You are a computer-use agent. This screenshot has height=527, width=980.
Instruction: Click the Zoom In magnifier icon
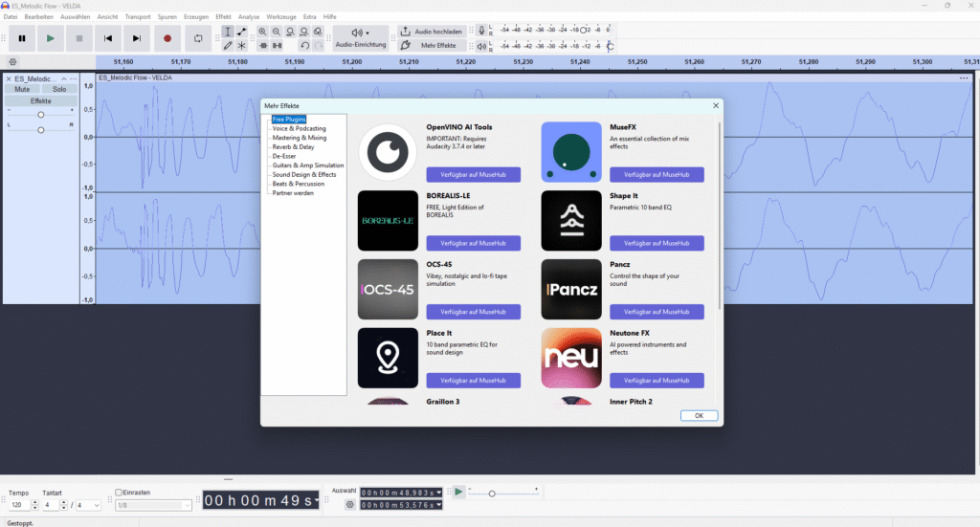262,32
